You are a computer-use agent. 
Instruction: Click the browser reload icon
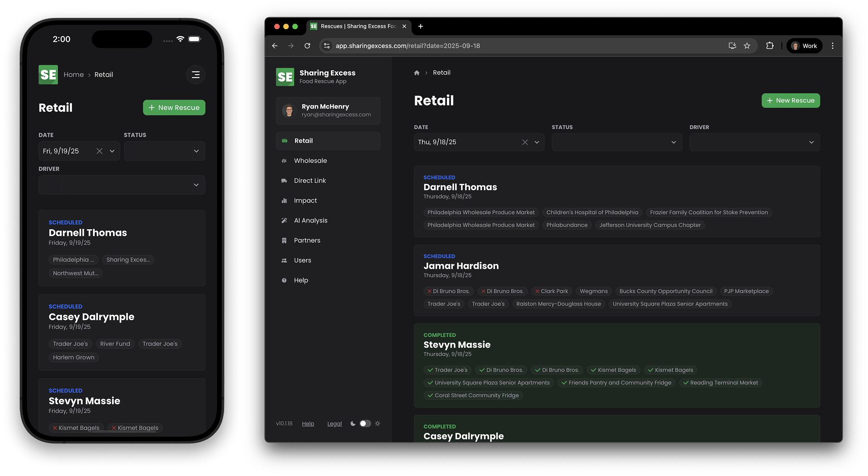click(x=307, y=46)
